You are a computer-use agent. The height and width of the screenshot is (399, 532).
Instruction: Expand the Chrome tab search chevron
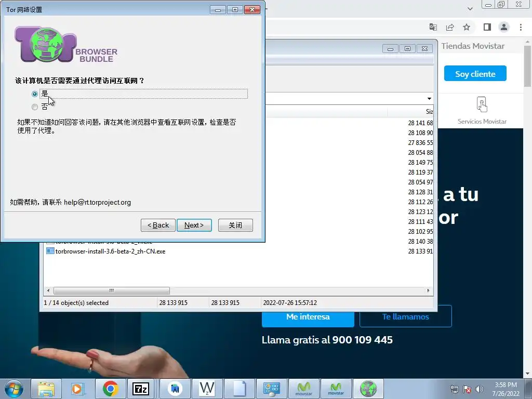pyautogui.click(x=470, y=9)
